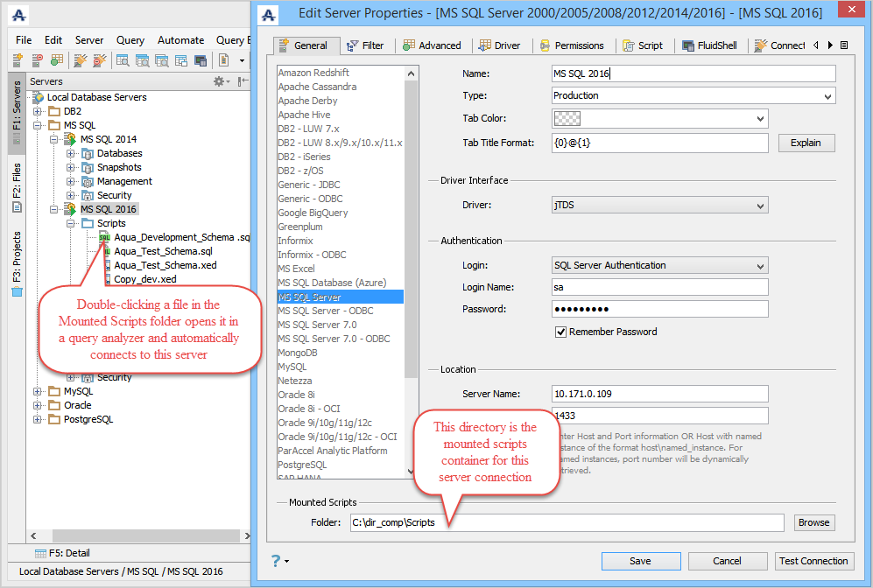Expand the Oracle folder node
The height and width of the screenshot is (588, 873).
coord(38,405)
